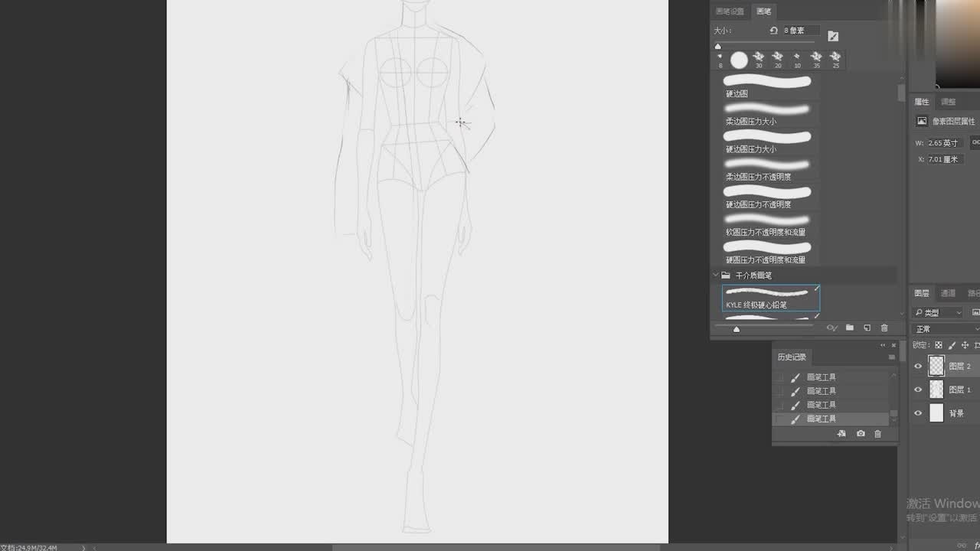This screenshot has width=980, height=551.
Task: Click the 像素图层属性 image icon
Action: (922, 121)
